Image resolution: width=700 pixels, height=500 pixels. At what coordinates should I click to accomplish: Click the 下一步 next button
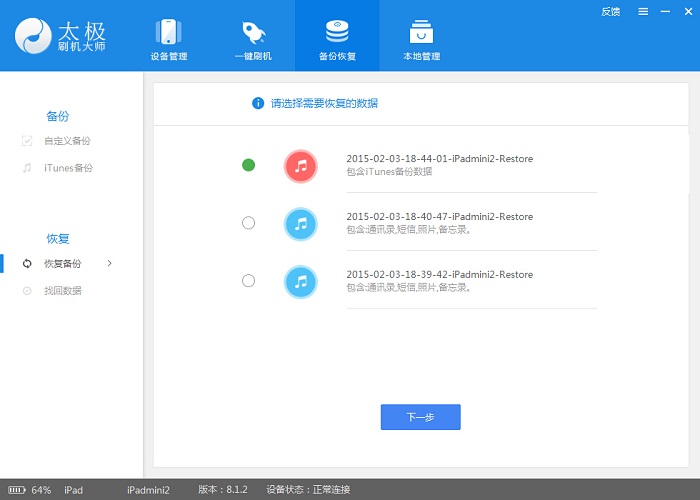click(x=420, y=417)
